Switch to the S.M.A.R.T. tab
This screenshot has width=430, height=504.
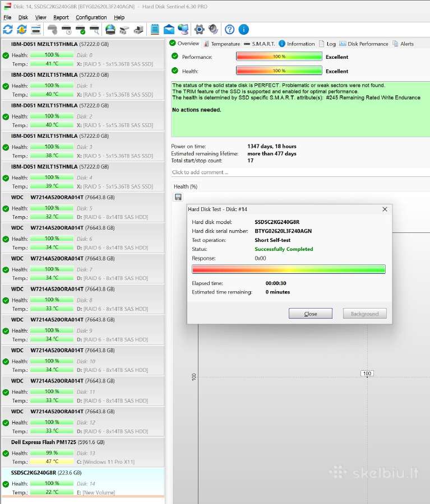(x=260, y=44)
